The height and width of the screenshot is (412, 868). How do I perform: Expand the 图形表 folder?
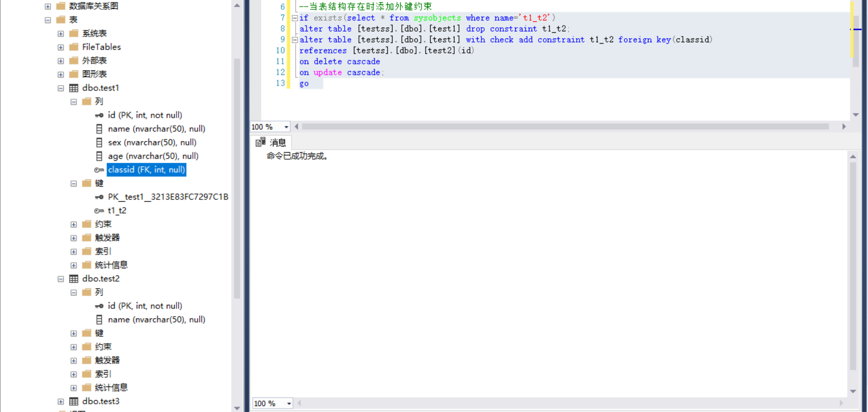pos(61,75)
